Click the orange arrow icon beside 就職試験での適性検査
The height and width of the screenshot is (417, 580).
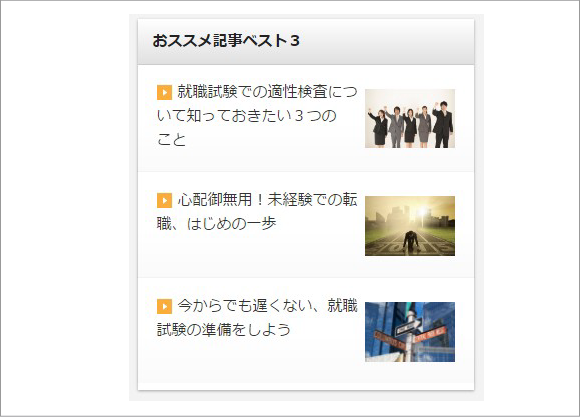[x=164, y=93]
